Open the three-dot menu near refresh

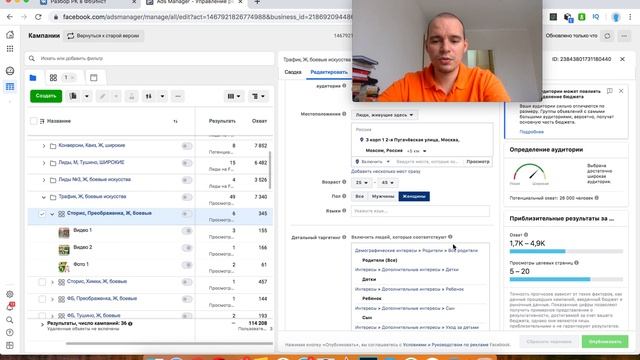tap(624, 36)
